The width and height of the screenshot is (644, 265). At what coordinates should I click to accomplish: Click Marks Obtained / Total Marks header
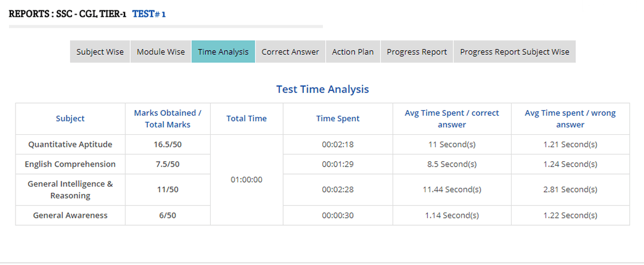(x=167, y=119)
